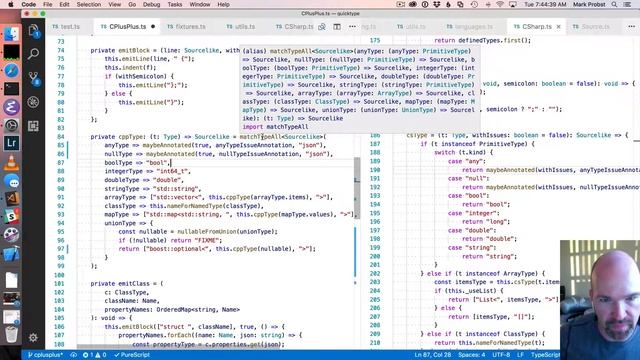640x360 pixels.
Task: Click the Split Editor icon
Action: [x=337, y=27]
